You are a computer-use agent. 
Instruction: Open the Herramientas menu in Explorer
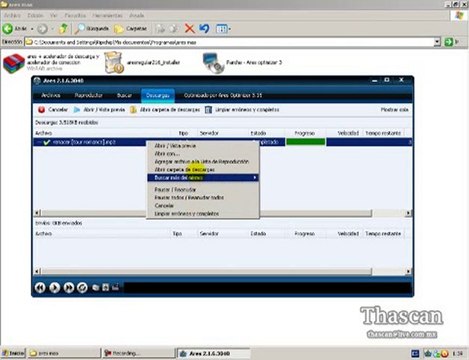107,15
